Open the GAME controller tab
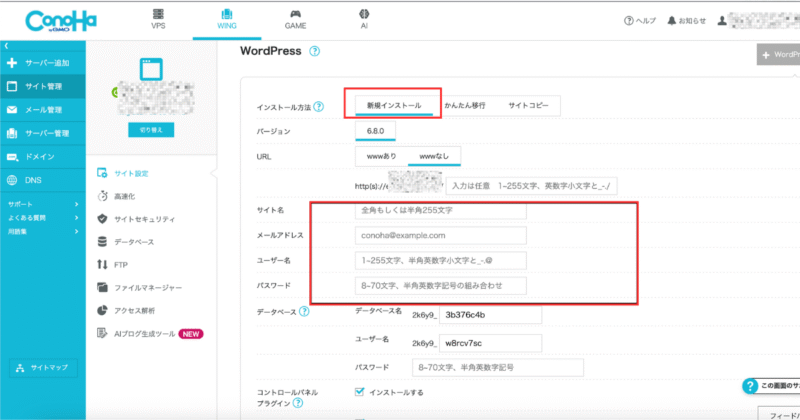Viewport: 800px width, 420px height. click(x=295, y=19)
